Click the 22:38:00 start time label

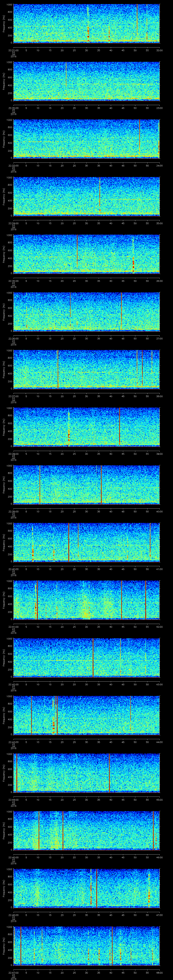tap(14, 454)
